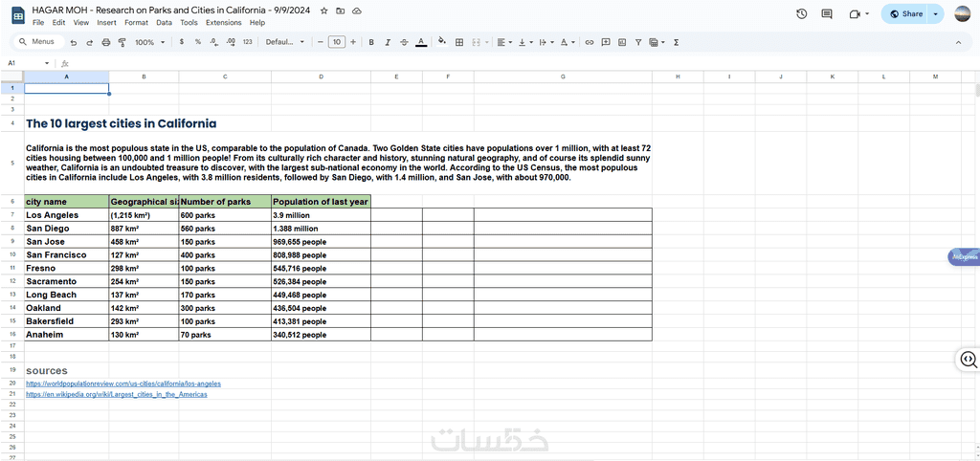
Task: Open the worldpopulationreview source link
Action: (x=123, y=384)
